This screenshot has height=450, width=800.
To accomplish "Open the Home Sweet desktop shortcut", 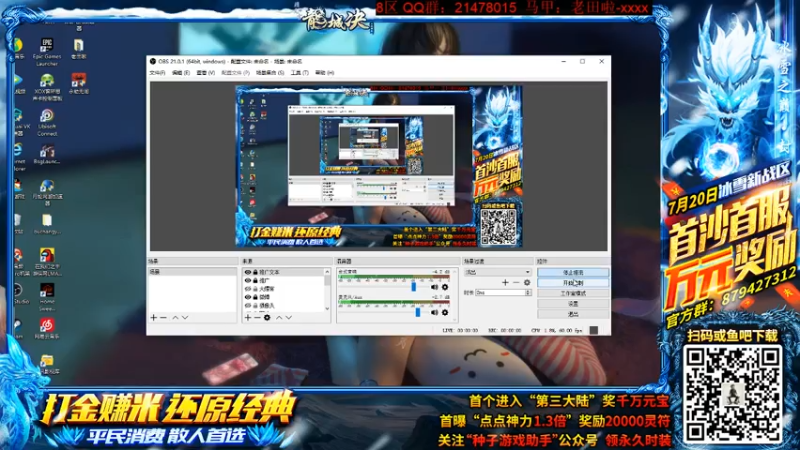I will pos(47,297).
